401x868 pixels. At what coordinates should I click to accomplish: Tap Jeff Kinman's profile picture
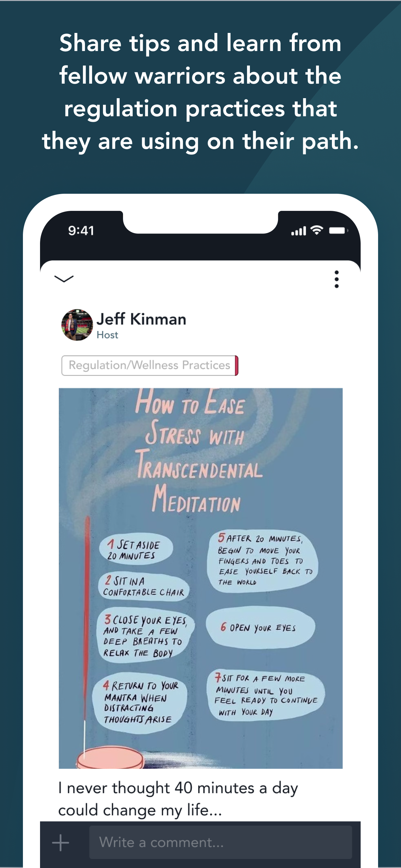77,325
